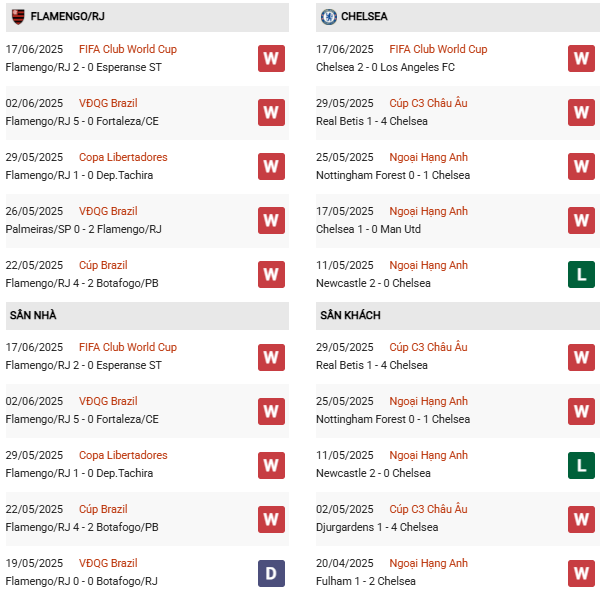This screenshot has width=600, height=595.
Task: Click W badge for Chelsea 1-0 Man Utd
Action: click(x=581, y=220)
